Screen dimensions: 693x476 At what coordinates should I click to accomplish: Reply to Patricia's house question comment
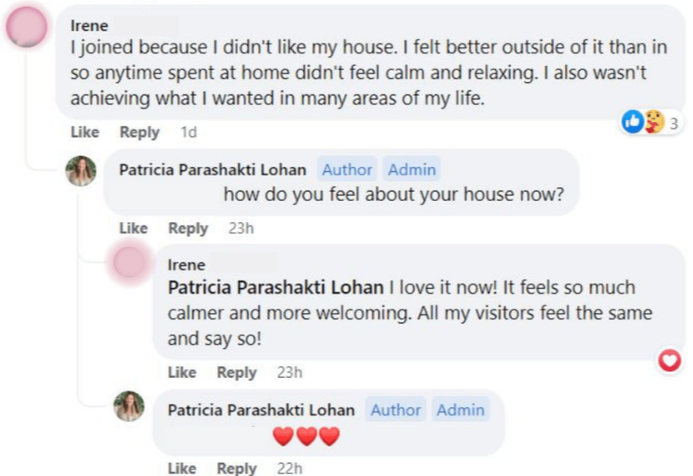pyautogui.click(x=188, y=228)
